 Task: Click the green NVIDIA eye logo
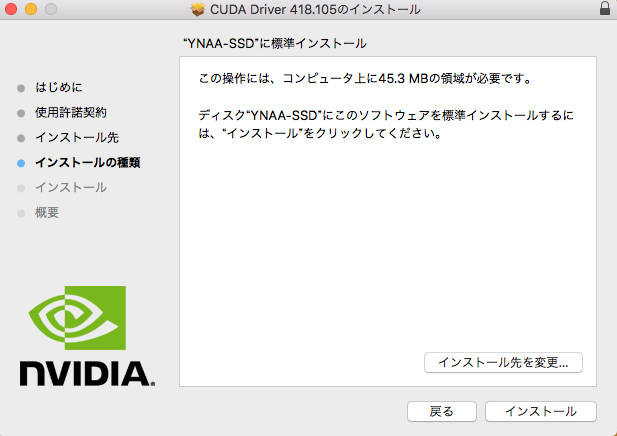coord(77,318)
